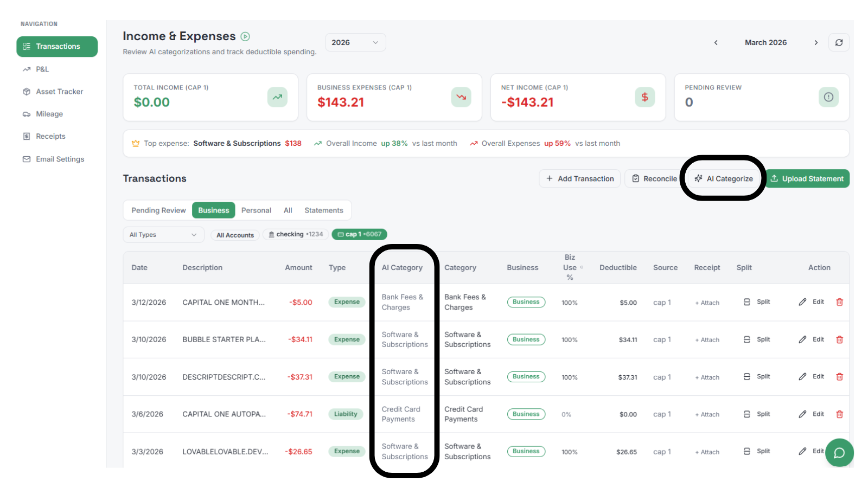868x488 pixels.
Task: Delete the BUBBLE STARTER PLA... transaction
Action: pyautogui.click(x=839, y=339)
